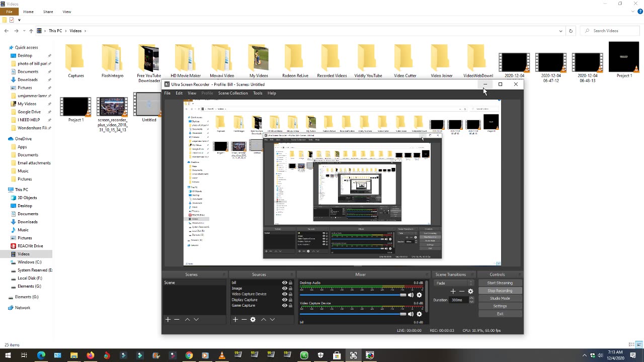Lock the Video Capture Device source
The width and height of the screenshot is (644, 362).
pyautogui.click(x=290, y=294)
